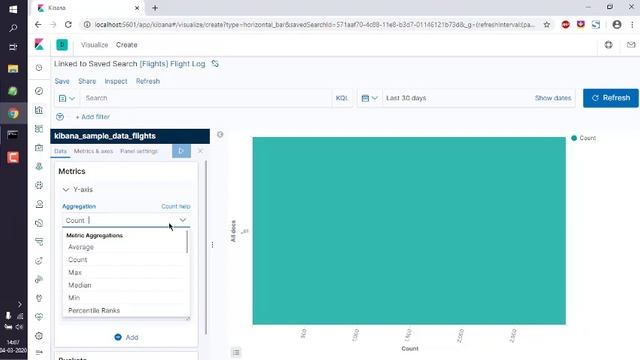Screen dimensions: 640x360
Task: Reload the browser page
Action: point(68,24)
